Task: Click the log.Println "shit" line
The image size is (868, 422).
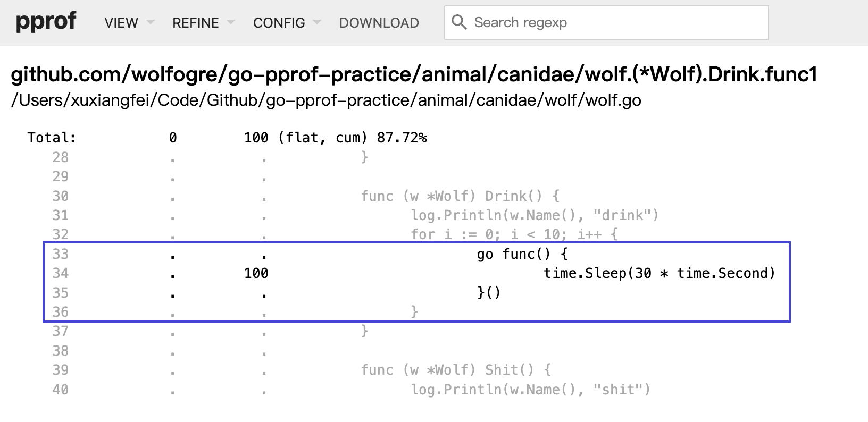Action: coord(530,390)
